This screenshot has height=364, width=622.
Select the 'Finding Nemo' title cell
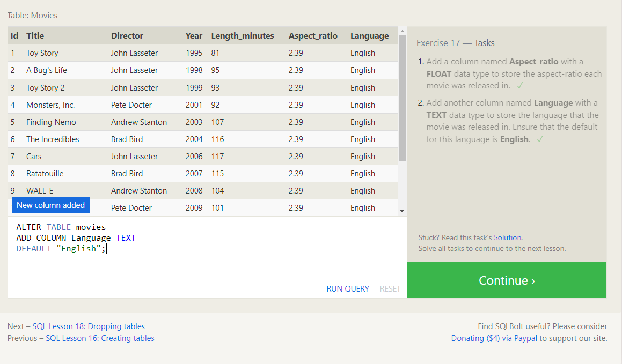[x=51, y=122]
